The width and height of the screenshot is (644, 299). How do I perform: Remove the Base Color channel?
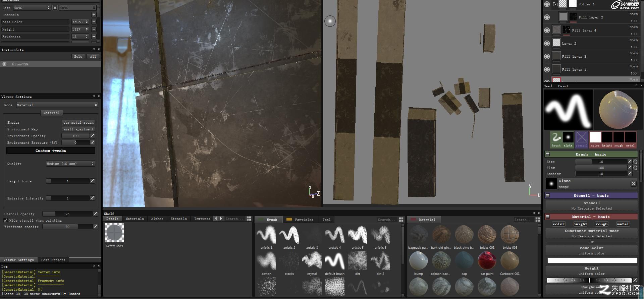pyautogui.click(x=94, y=22)
